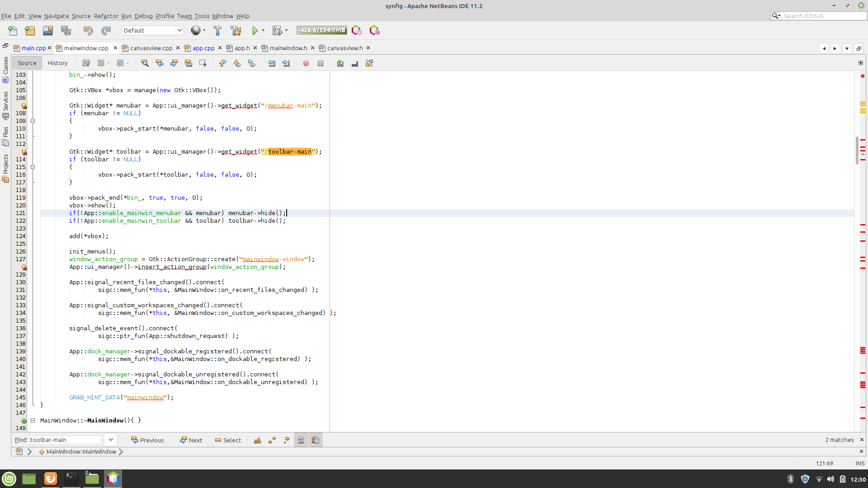Click the memory usage indicator bar
The width and height of the screenshot is (868, 488).
pos(321,30)
